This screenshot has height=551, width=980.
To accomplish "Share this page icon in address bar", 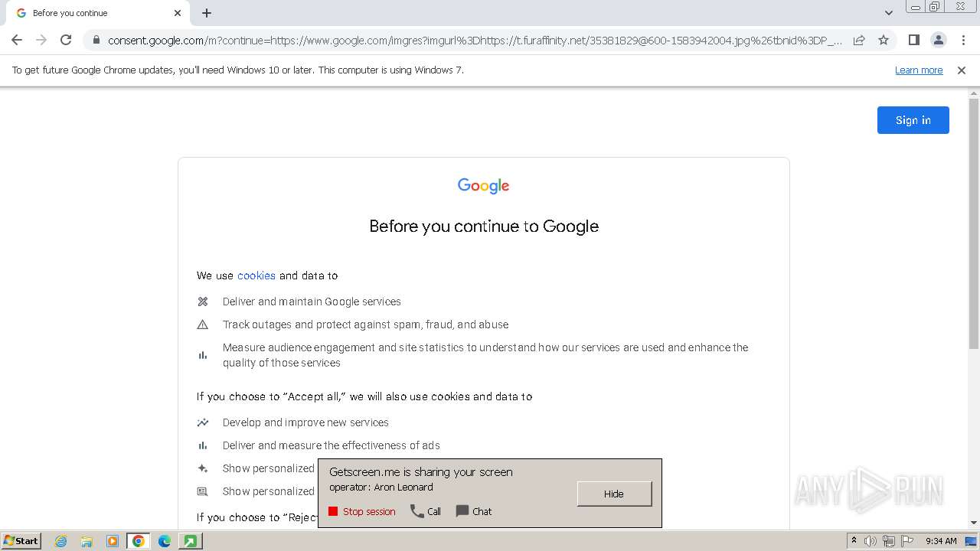I will [x=859, y=40].
